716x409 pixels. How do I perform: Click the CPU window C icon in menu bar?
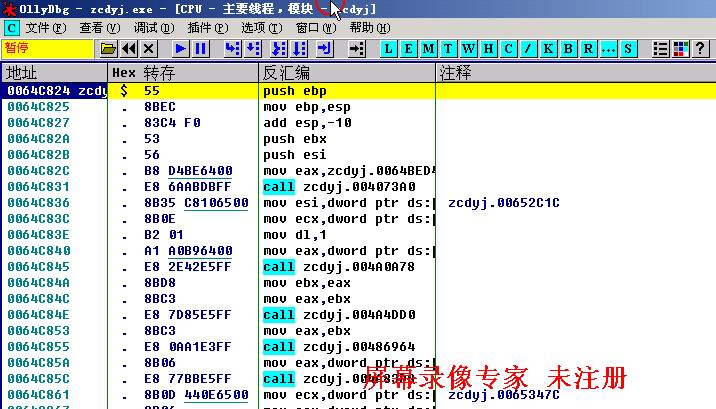pyautogui.click(x=11, y=28)
